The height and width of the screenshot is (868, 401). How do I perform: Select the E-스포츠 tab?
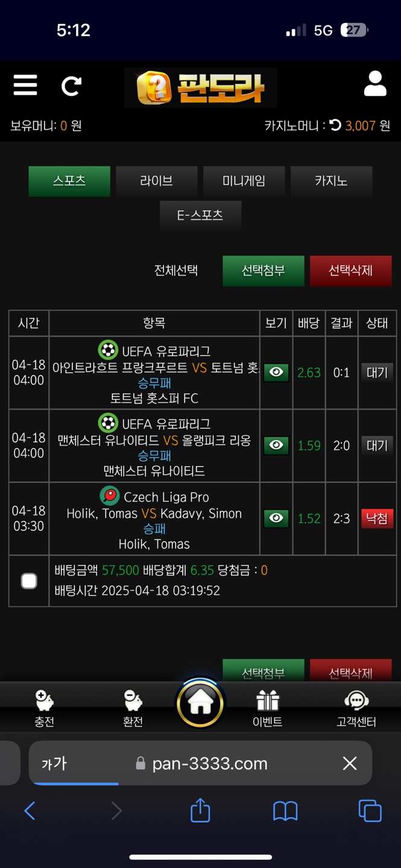pos(200,215)
